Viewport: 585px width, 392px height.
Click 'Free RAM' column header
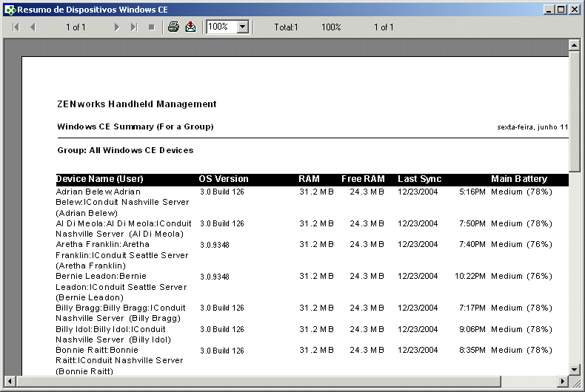pos(363,179)
